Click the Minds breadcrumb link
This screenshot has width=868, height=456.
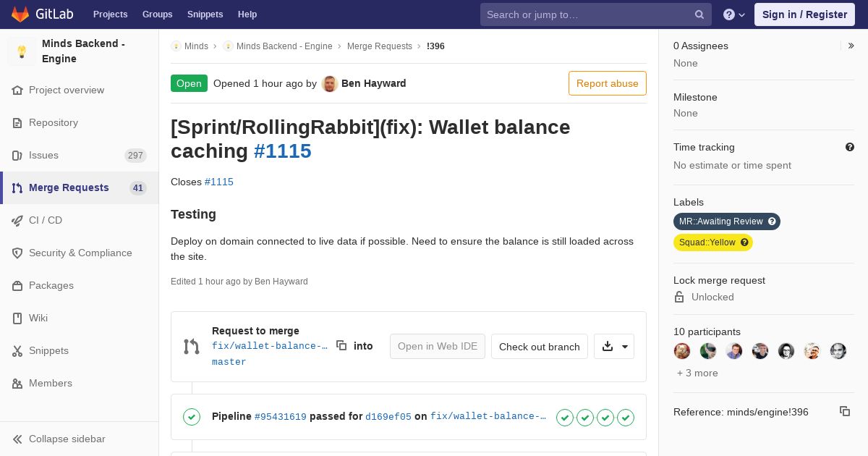point(196,46)
